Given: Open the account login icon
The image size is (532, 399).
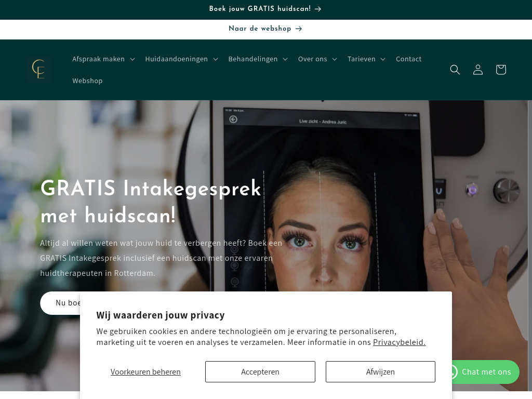Looking at the screenshot, I should pos(478,70).
